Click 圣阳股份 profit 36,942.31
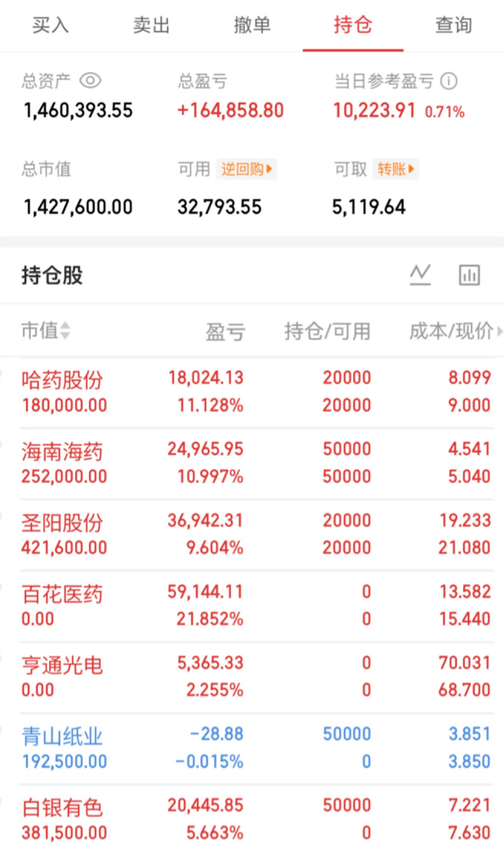 (205, 520)
